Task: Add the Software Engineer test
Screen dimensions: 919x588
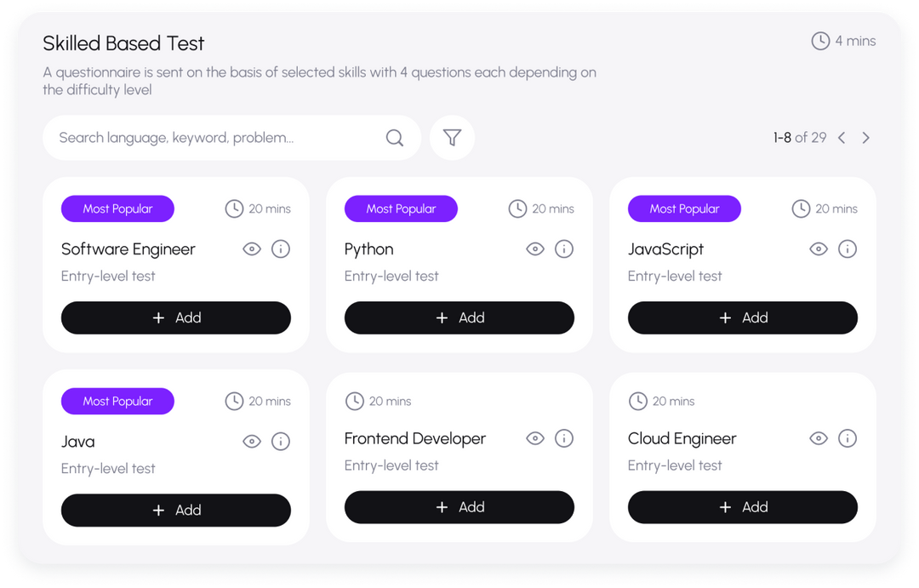Action: pos(176,317)
